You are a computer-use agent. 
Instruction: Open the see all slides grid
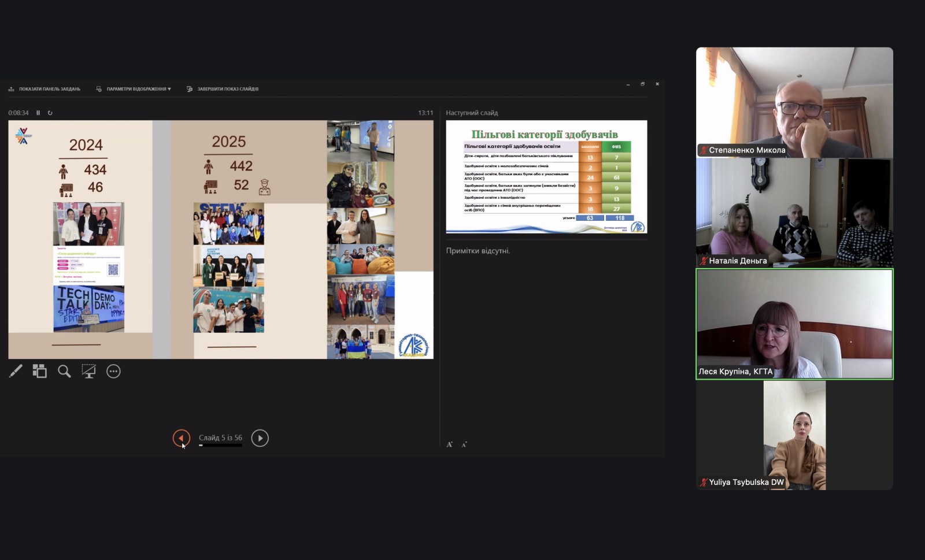(x=39, y=371)
